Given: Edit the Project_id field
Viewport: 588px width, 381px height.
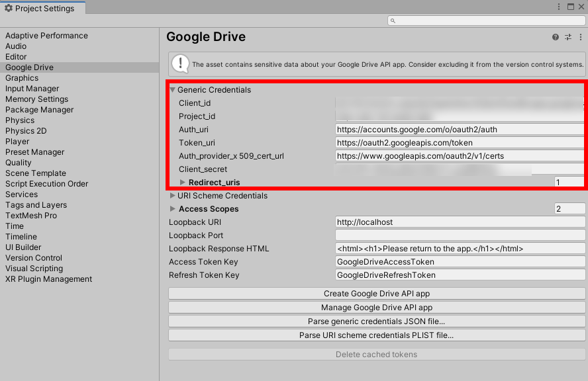Looking at the screenshot, I should 460,116.
